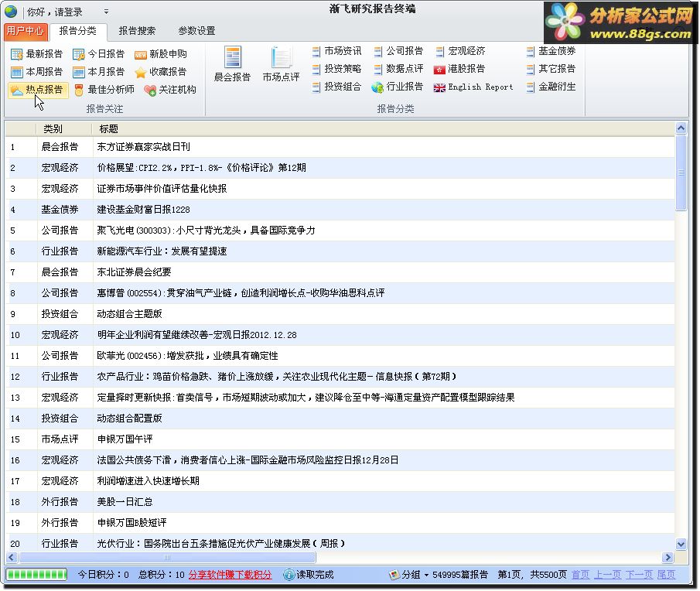Click the vertical scrollbar down arrow
Image resolution: width=700 pixels, height=591 pixels.
681,544
